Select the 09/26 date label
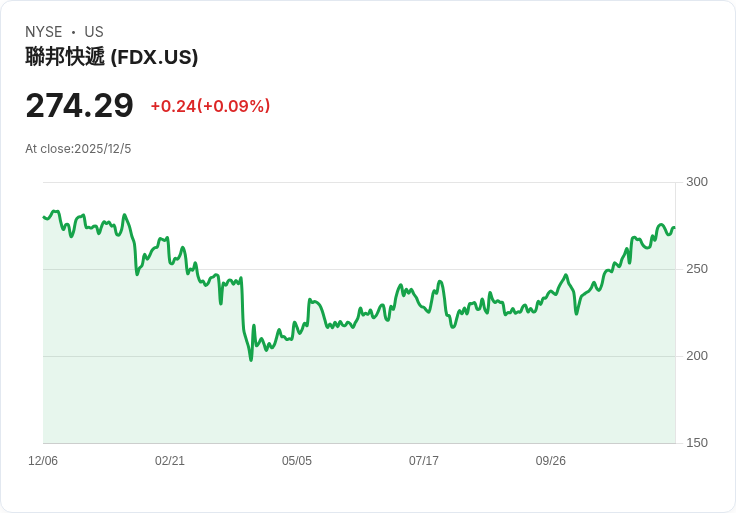The width and height of the screenshot is (736, 513). point(551,460)
